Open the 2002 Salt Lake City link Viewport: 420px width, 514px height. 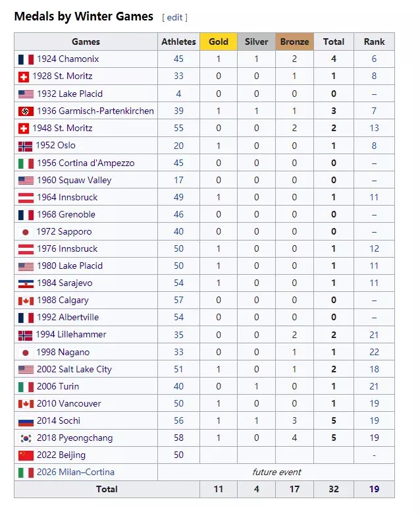coord(74,369)
